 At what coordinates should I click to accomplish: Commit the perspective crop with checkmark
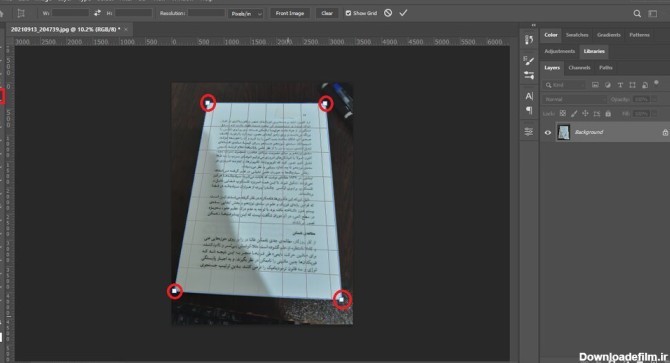(403, 13)
